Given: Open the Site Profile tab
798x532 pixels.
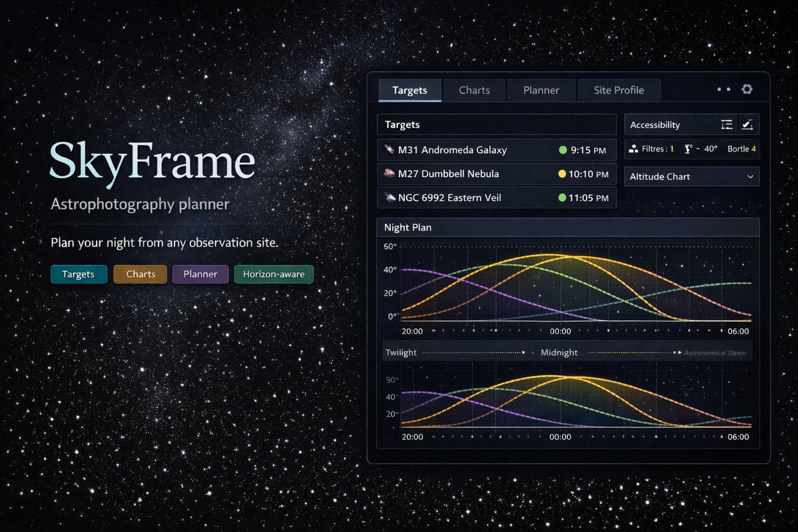Looking at the screenshot, I should click(619, 90).
